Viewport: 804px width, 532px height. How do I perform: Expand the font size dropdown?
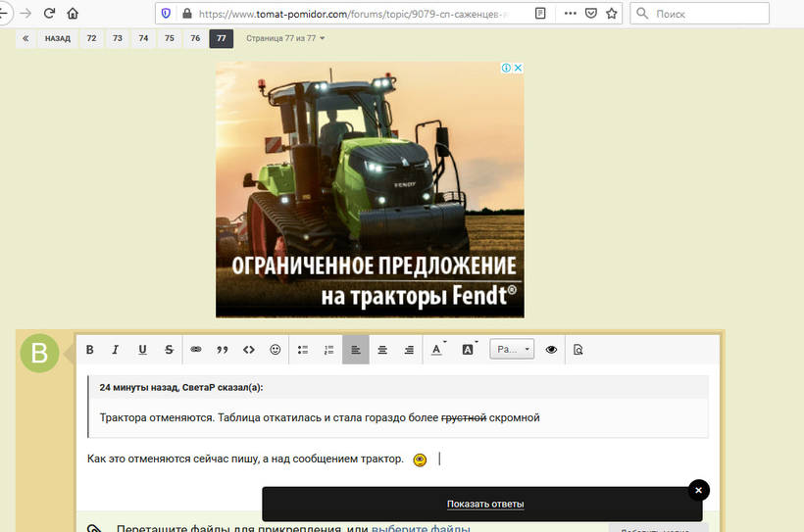click(x=512, y=350)
